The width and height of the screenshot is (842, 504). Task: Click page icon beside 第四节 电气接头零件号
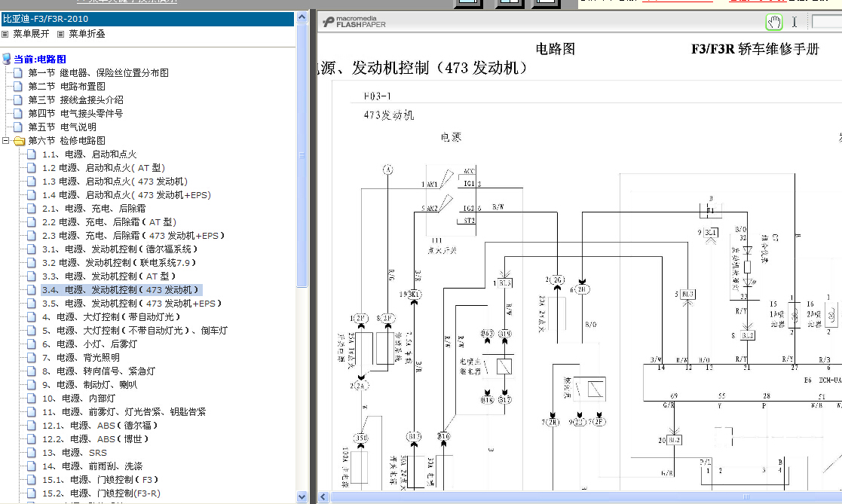(18, 113)
